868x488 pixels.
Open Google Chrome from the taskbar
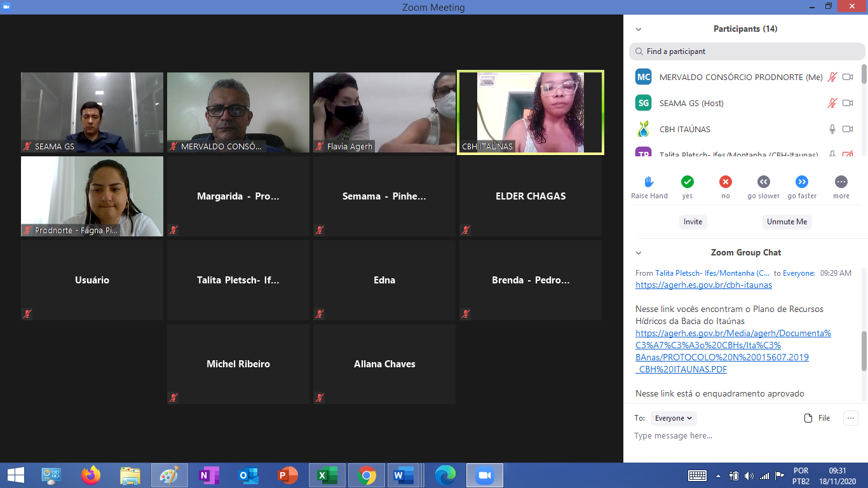click(367, 475)
